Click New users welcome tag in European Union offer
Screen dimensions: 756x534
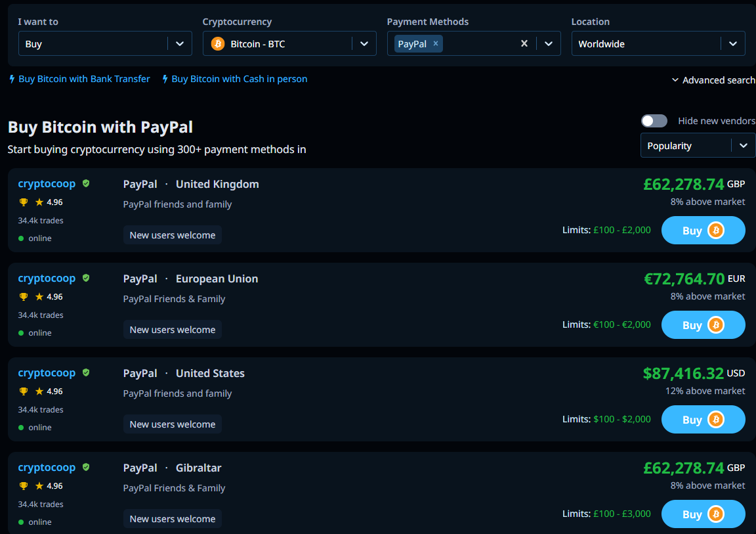173,330
